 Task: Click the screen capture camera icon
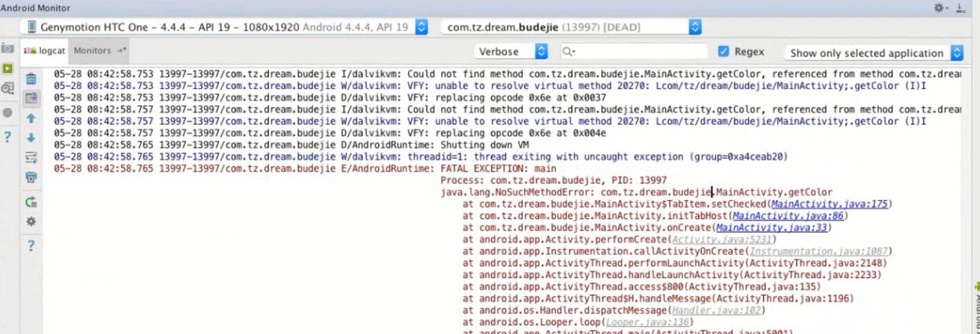(x=8, y=48)
